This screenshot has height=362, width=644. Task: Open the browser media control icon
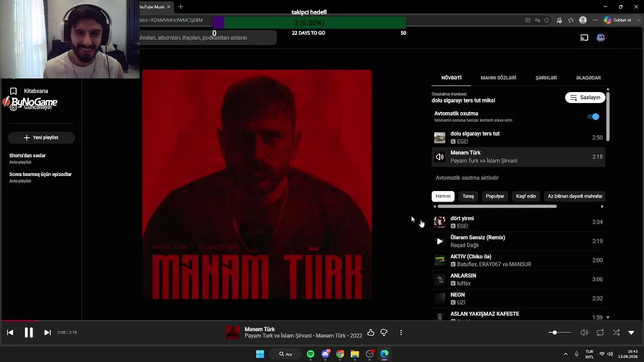click(559, 20)
